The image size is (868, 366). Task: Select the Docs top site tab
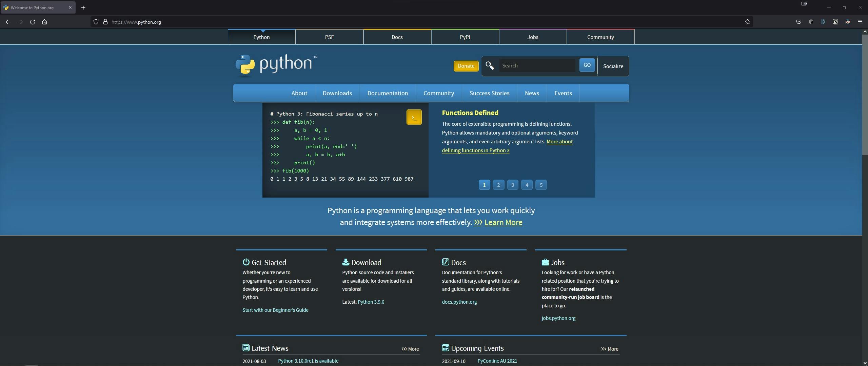click(x=397, y=37)
